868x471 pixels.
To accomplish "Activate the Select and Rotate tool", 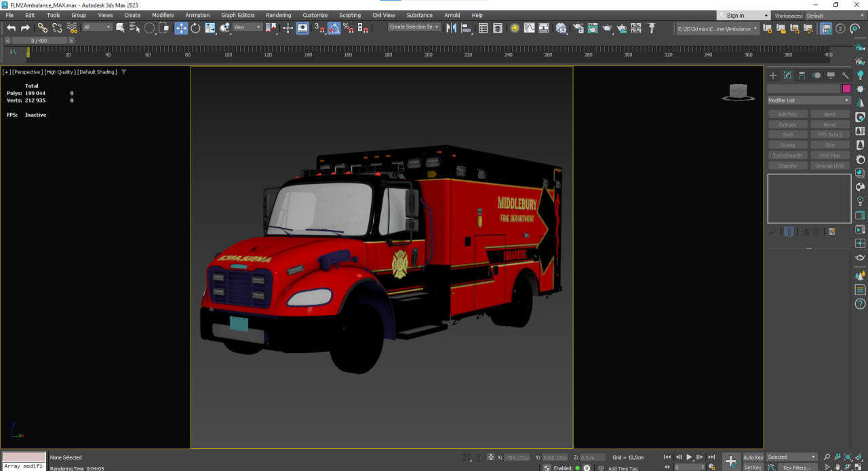I will pyautogui.click(x=195, y=28).
